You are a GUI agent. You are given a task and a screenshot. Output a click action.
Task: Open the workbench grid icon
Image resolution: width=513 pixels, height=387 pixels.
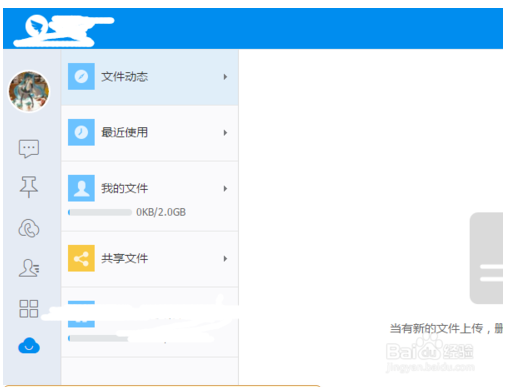coord(29,308)
